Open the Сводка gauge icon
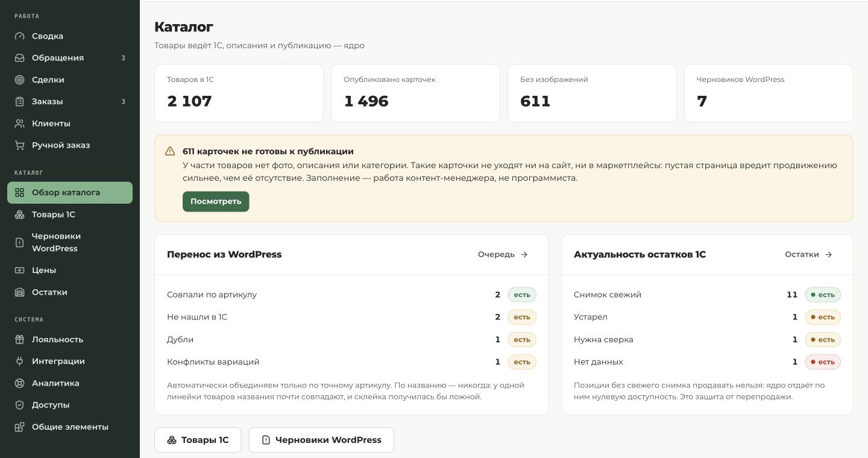Image resolution: width=868 pixels, height=458 pixels. pos(20,36)
